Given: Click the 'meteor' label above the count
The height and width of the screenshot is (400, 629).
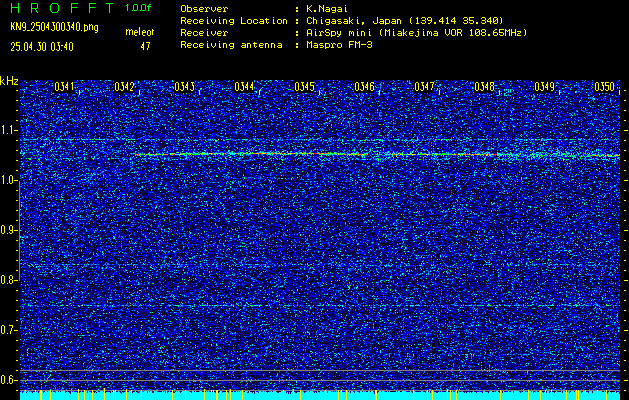Looking at the screenshot, I should [140, 32].
